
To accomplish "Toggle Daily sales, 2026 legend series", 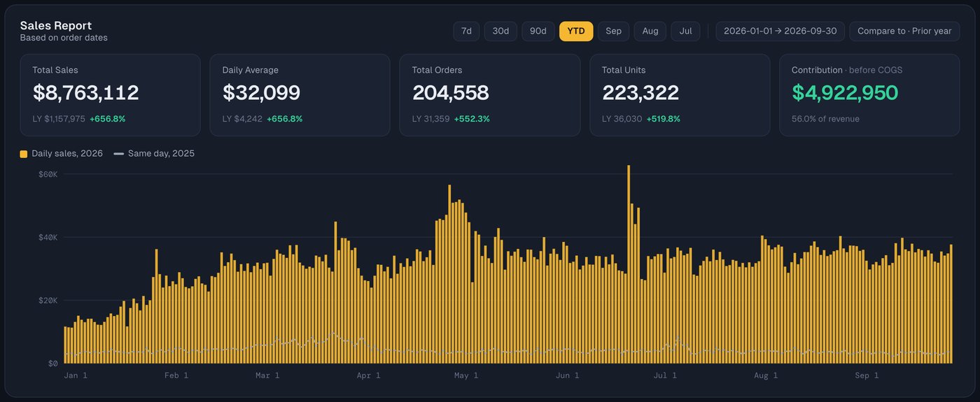I will point(61,153).
